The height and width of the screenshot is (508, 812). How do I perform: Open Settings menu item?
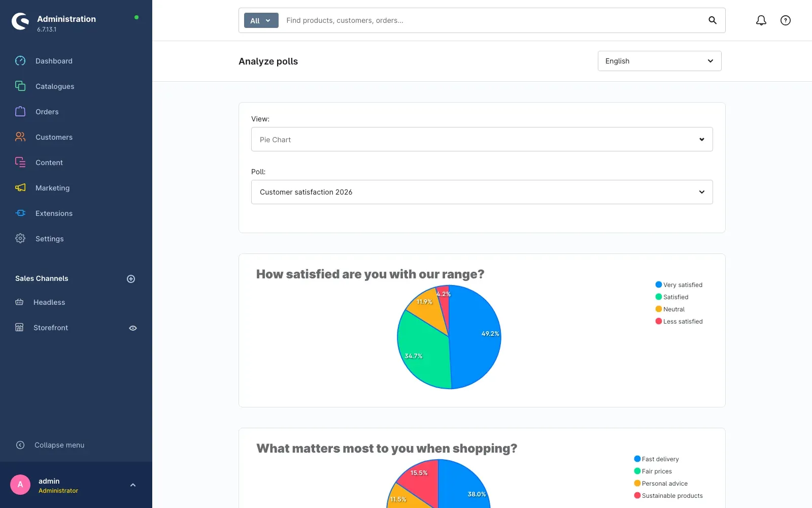pyautogui.click(x=50, y=239)
